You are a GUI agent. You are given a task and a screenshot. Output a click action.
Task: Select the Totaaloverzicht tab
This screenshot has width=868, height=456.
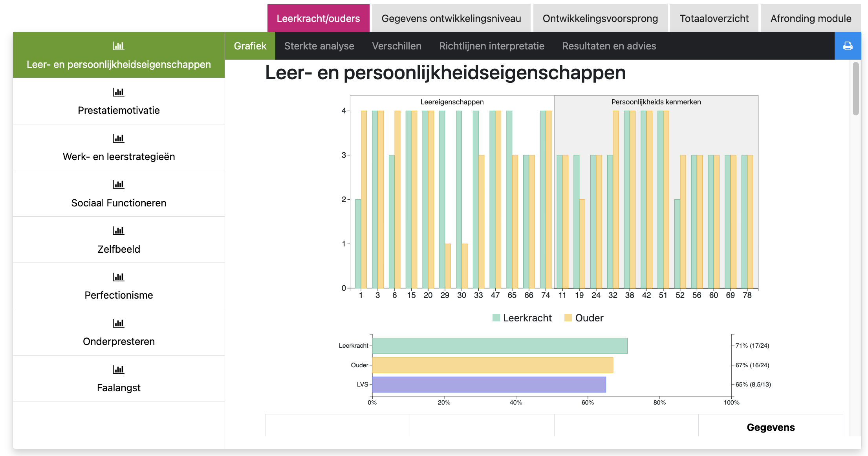(714, 18)
